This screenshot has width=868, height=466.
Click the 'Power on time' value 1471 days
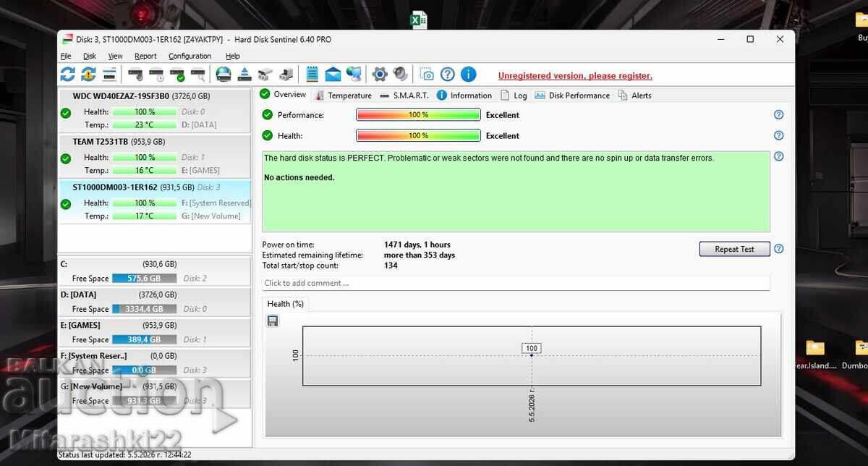417,245
